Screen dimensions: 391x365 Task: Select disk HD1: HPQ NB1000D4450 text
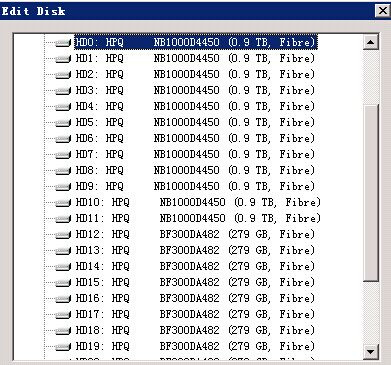click(x=195, y=58)
